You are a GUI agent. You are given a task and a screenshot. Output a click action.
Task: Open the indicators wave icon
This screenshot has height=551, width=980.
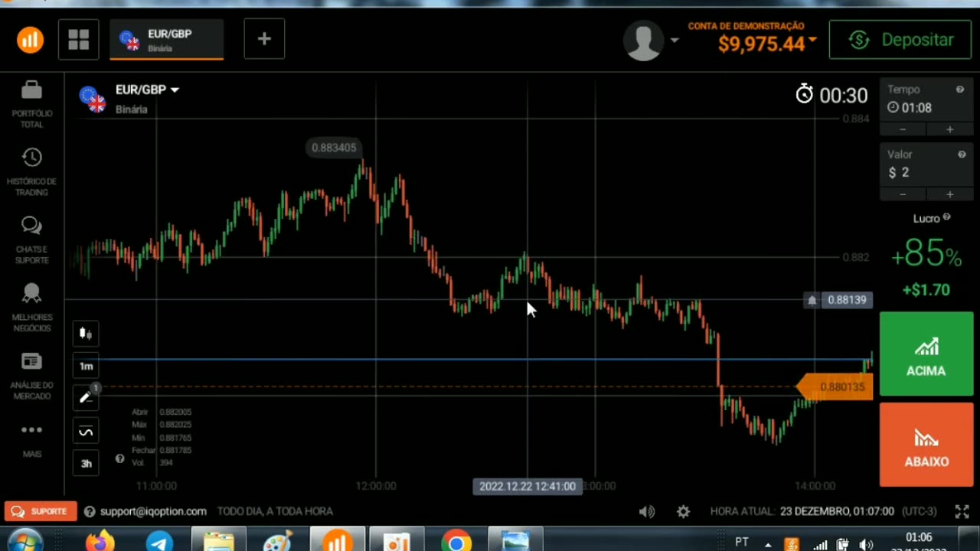(86, 432)
